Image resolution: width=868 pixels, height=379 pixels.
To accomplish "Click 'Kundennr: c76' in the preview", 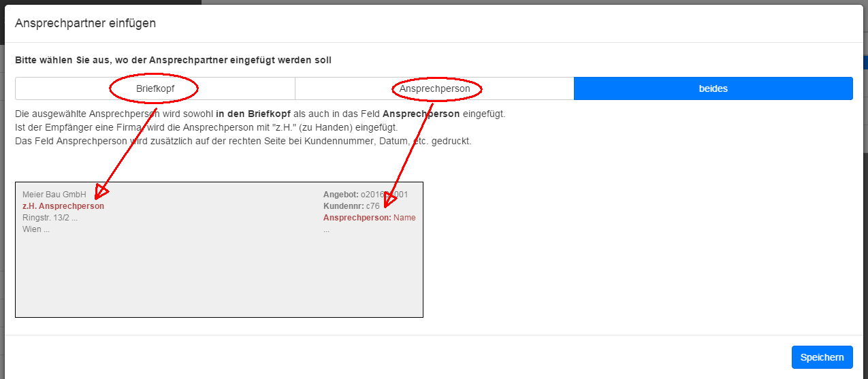I will point(351,206).
